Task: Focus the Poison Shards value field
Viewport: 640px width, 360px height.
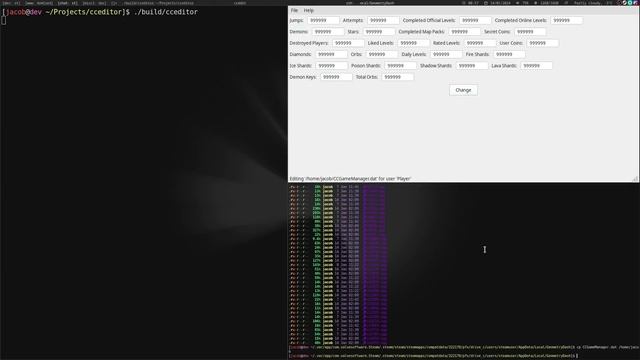Action: pyautogui.click(x=400, y=66)
